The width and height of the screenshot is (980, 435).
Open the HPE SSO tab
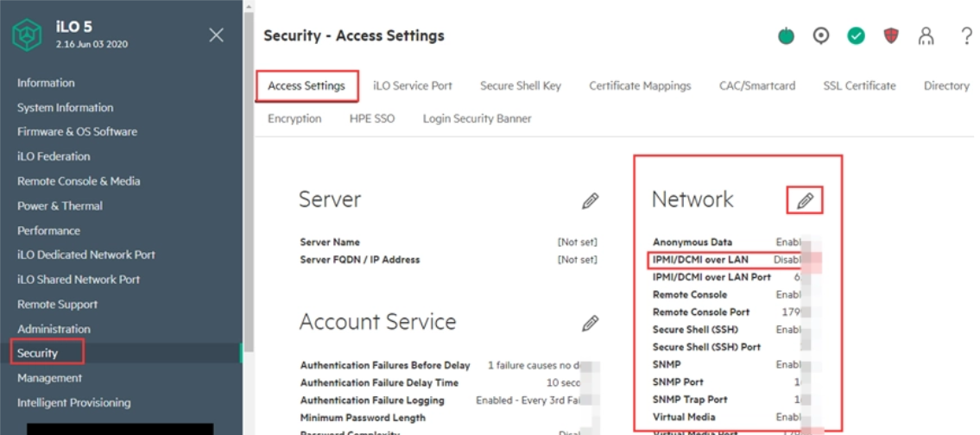[372, 118]
